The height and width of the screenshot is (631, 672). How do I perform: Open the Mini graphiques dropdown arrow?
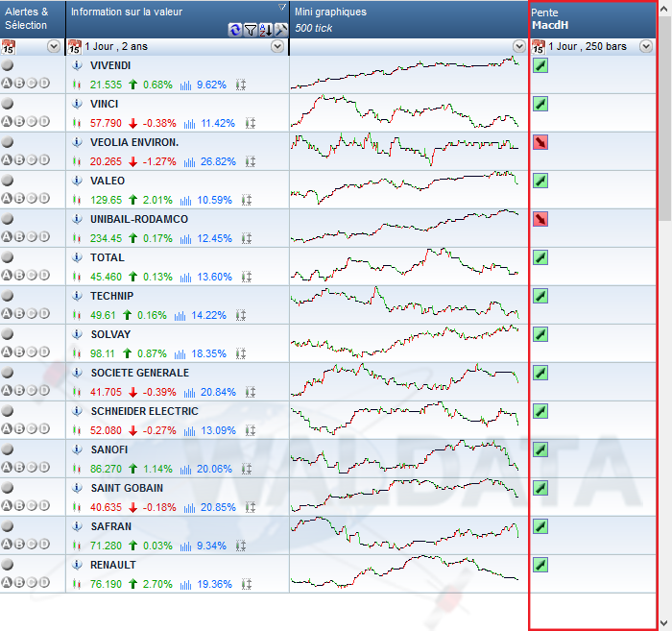pyautogui.click(x=519, y=46)
